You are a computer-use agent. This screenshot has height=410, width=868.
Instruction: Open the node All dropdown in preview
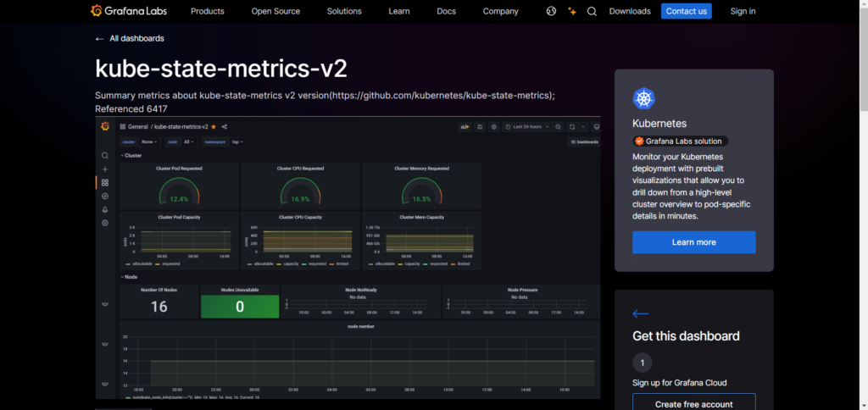[188, 141]
